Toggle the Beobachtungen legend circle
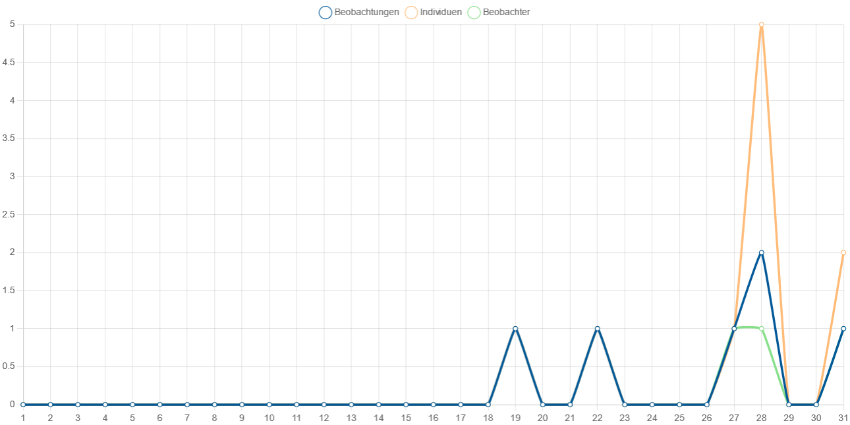This screenshot has height=425, width=850. [x=326, y=12]
